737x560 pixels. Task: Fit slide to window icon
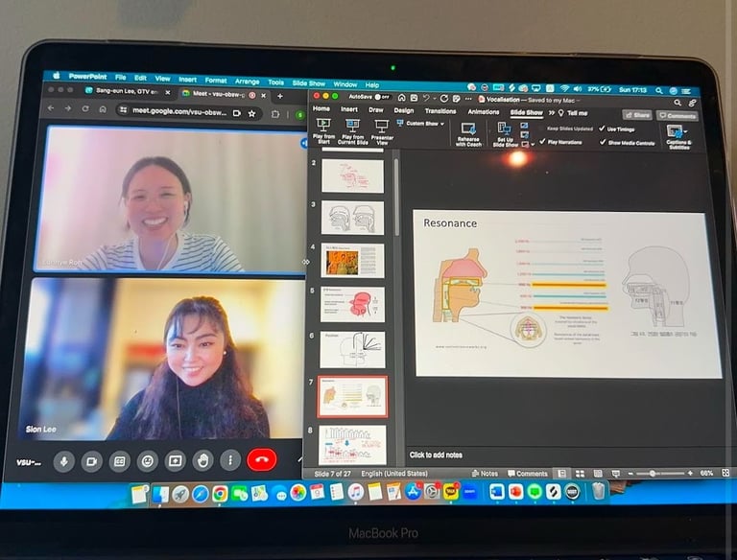725,473
